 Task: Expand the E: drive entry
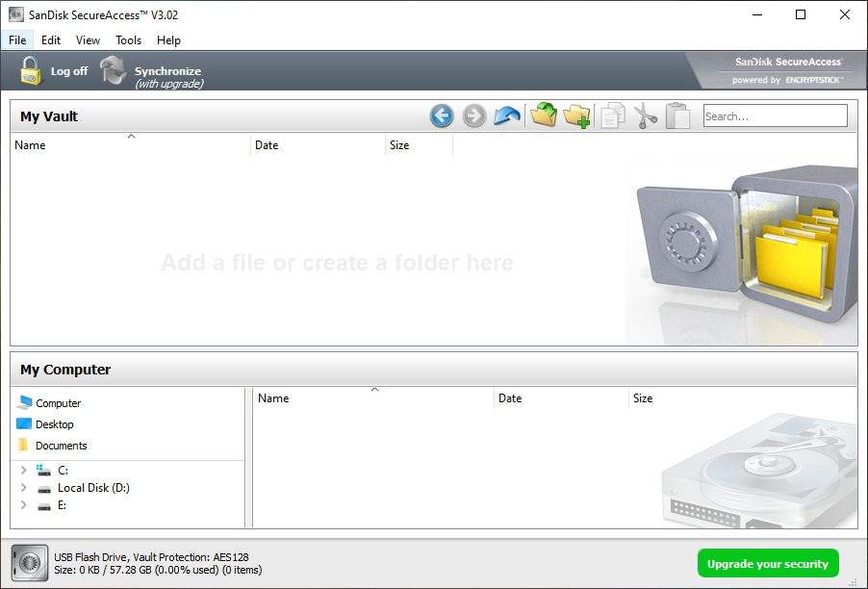23,506
